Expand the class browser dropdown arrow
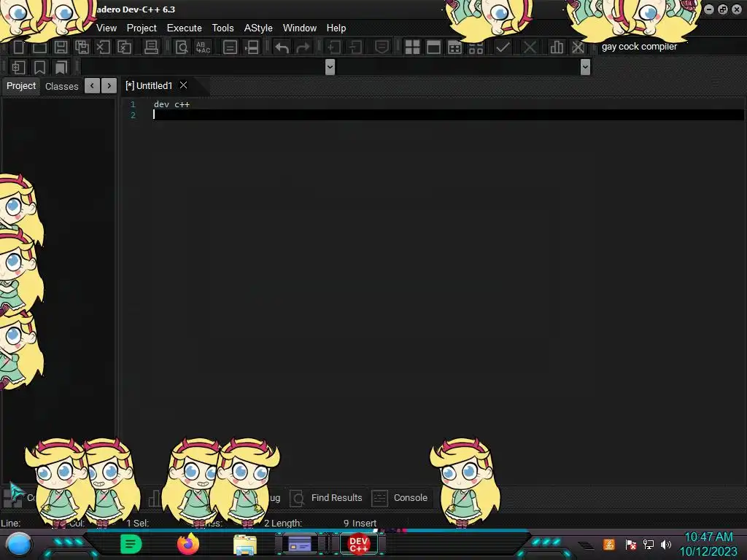 pyautogui.click(x=330, y=67)
